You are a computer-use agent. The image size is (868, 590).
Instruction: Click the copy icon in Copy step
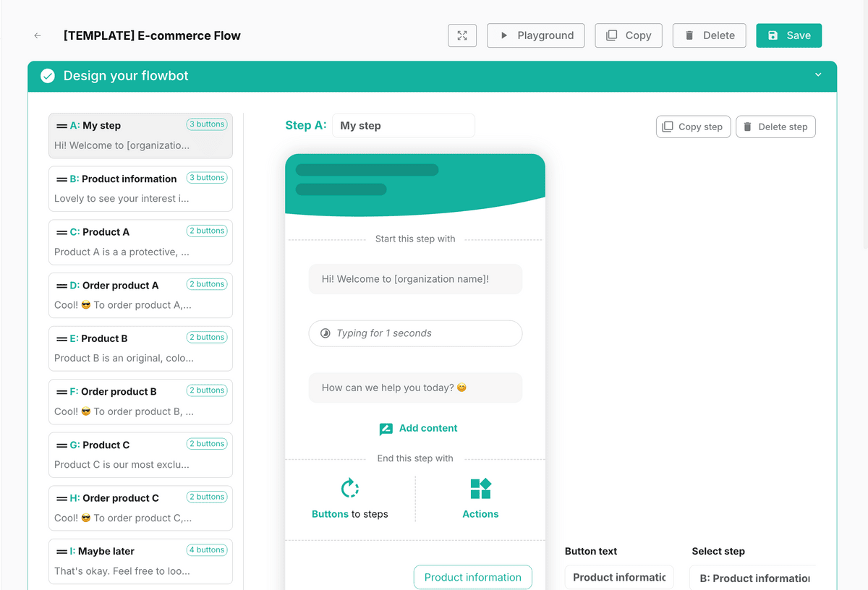pyautogui.click(x=668, y=127)
